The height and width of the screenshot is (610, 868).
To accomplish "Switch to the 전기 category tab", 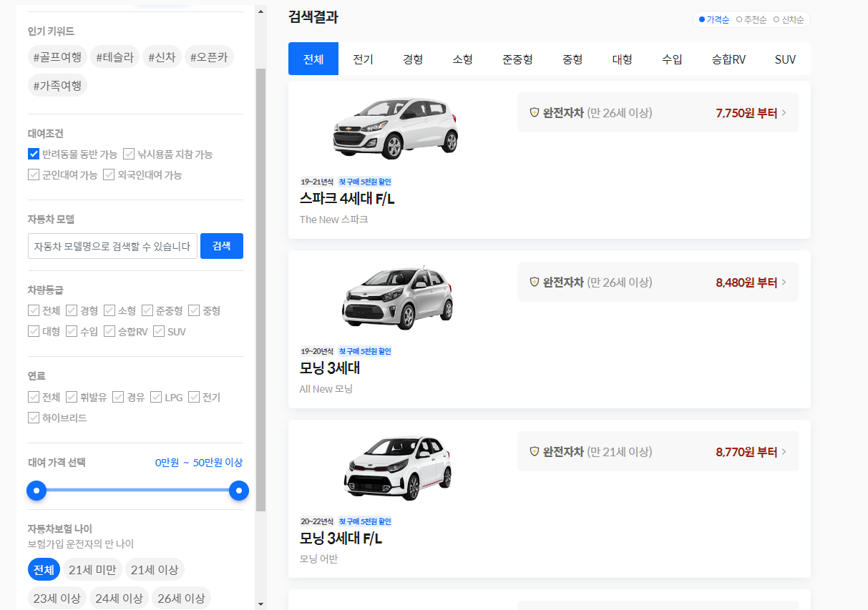I will tap(364, 59).
